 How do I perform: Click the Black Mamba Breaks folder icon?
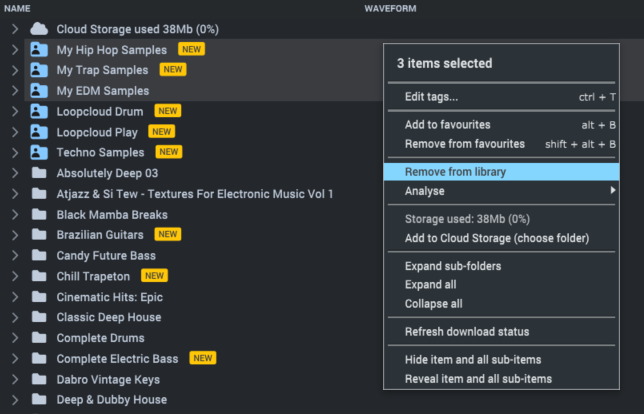(x=39, y=214)
